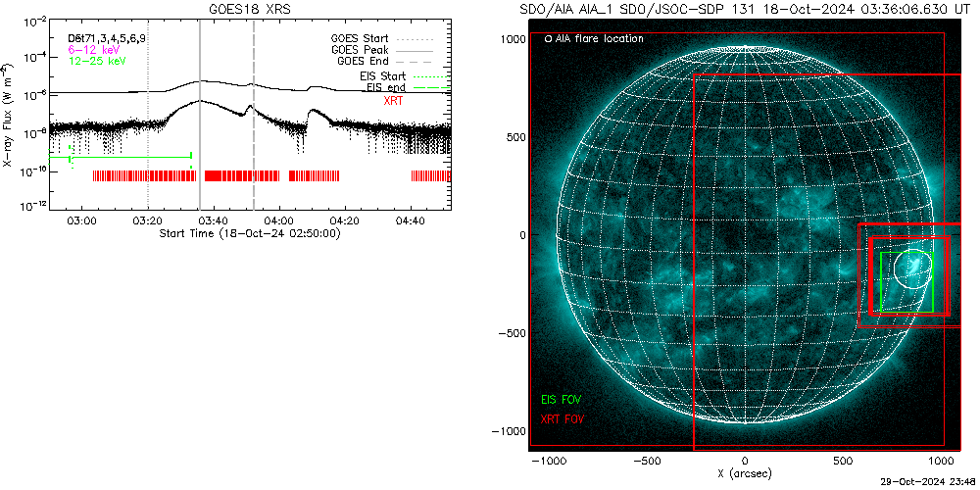
Task: Click the last red XRT bars near 04:40
Action: click(x=430, y=176)
